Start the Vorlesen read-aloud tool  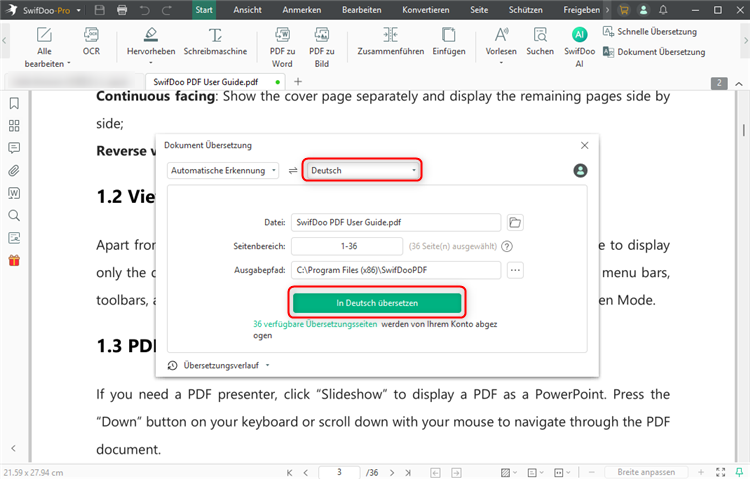501,41
